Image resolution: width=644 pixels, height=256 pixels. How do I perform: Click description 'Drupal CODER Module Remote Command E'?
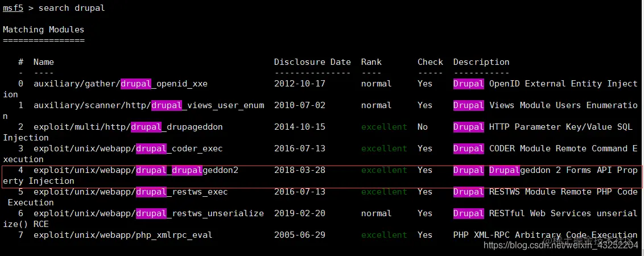tap(546, 148)
